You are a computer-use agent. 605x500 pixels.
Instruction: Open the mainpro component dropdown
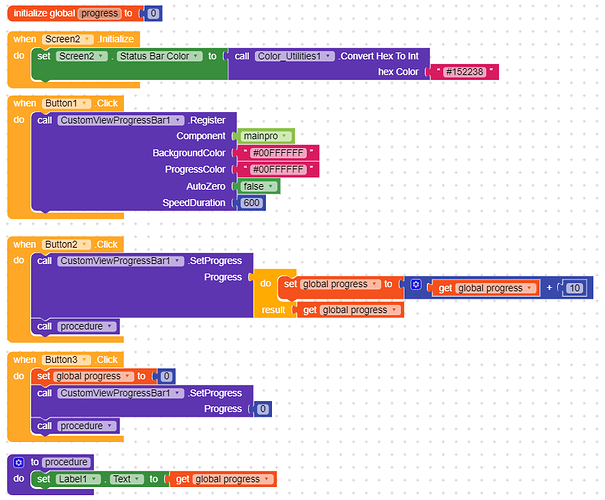pos(265,135)
